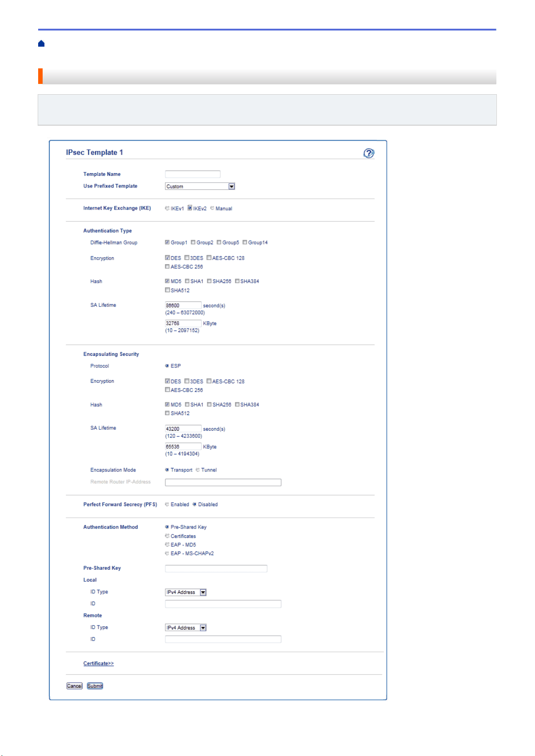Screen dimensions: 535x756
Task: Select EAP - MD5 authentication method
Action: (167, 544)
